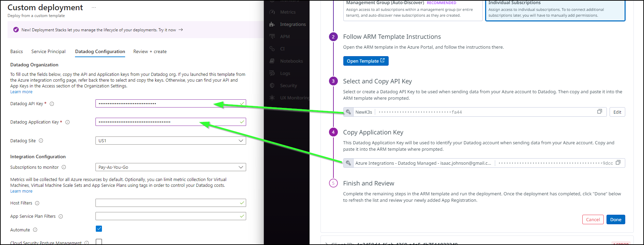Click the APM sidebar icon in Datadog

(272, 36)
